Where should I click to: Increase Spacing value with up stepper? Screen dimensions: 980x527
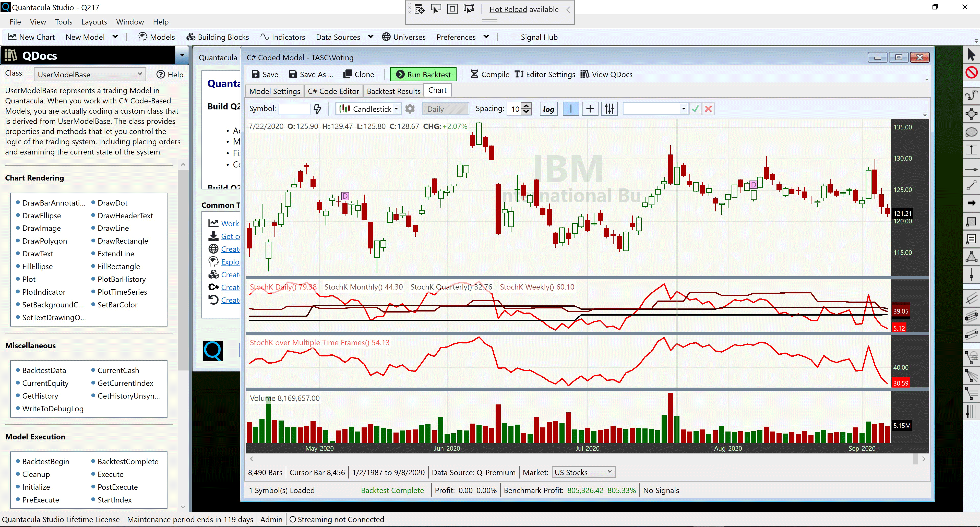click(526, 106)
